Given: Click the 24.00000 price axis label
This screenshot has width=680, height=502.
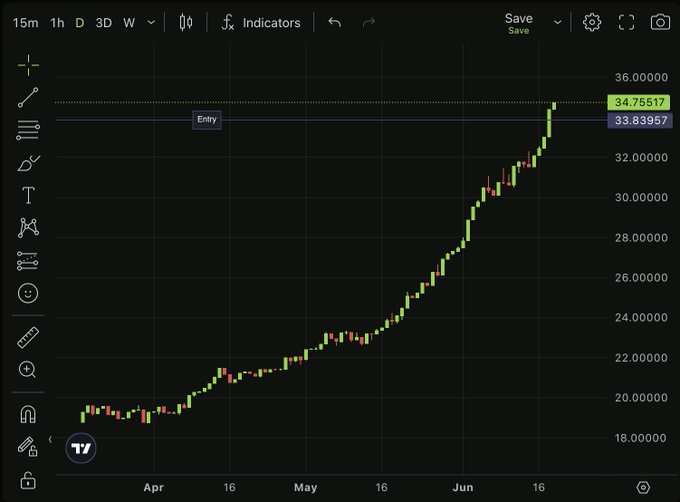Looking at the screenshot, I should click(641, 318).
